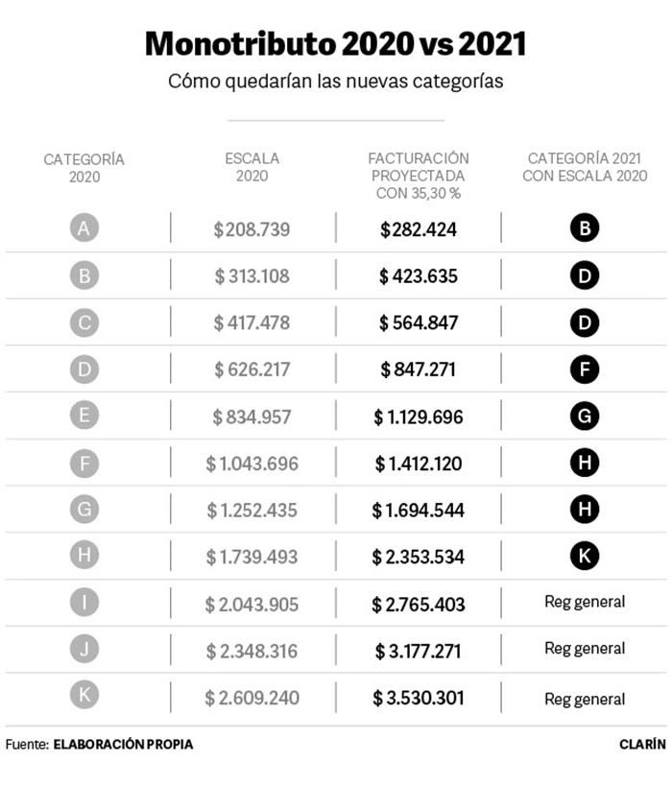Click the gray category I circle icon
672x786 pixels.
[84, 602]
